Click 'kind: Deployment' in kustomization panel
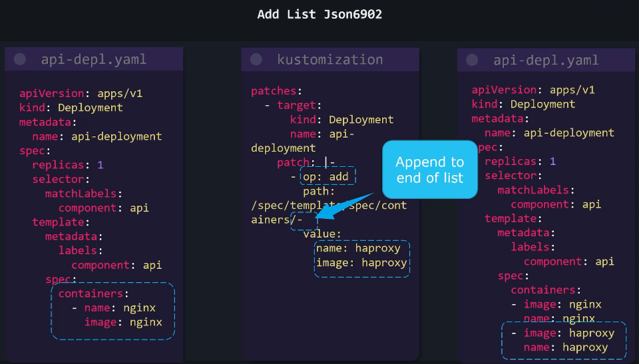Viewport: 639px width, 364px height. pos(342,119)
